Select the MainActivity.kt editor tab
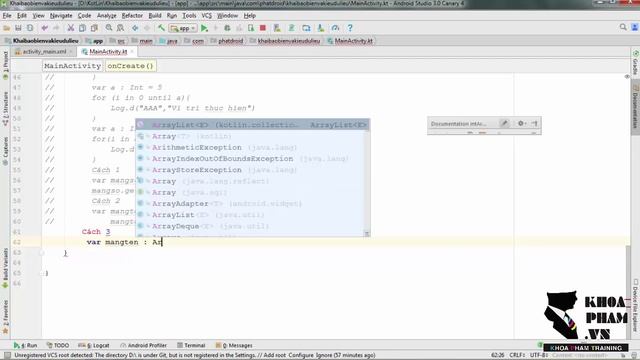The image size is (640, 360). tap(108, 52)
